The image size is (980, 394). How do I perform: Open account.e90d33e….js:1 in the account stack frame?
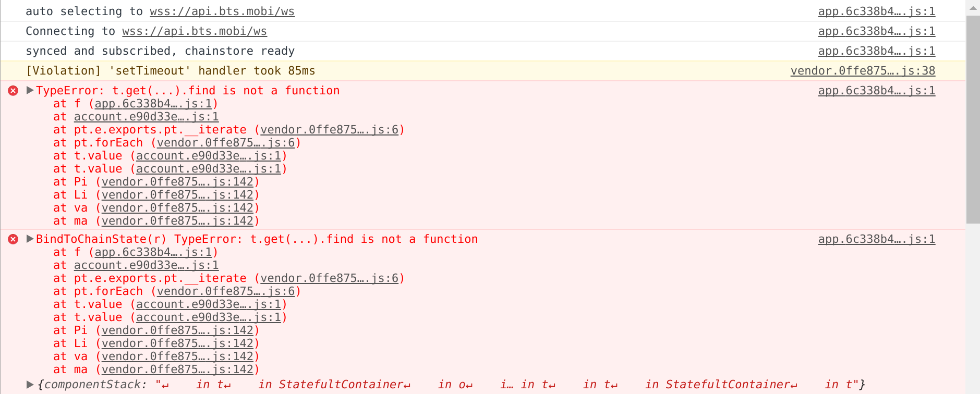tap(146, 117)
